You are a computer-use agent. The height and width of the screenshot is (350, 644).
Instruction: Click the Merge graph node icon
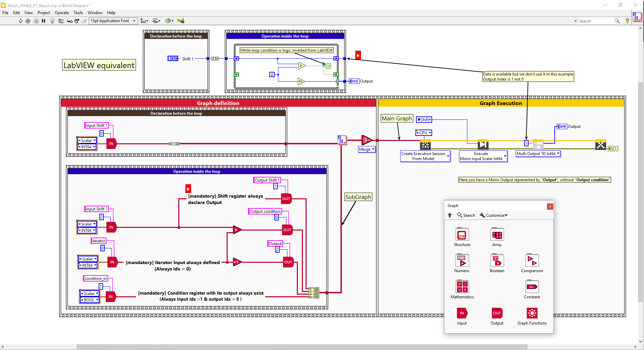pos(367,140)
